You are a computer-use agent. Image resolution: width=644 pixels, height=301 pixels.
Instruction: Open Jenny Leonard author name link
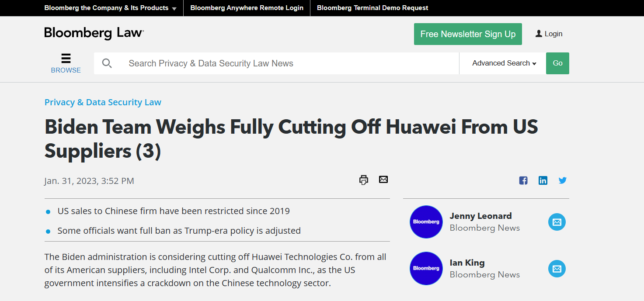click(480, 216)
